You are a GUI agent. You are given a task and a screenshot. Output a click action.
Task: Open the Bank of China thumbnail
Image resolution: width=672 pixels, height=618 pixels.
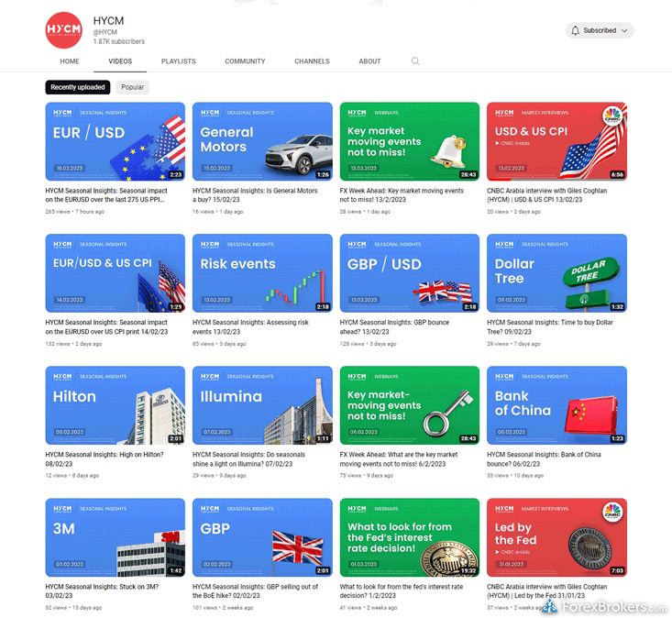click(x=556, y=405)
